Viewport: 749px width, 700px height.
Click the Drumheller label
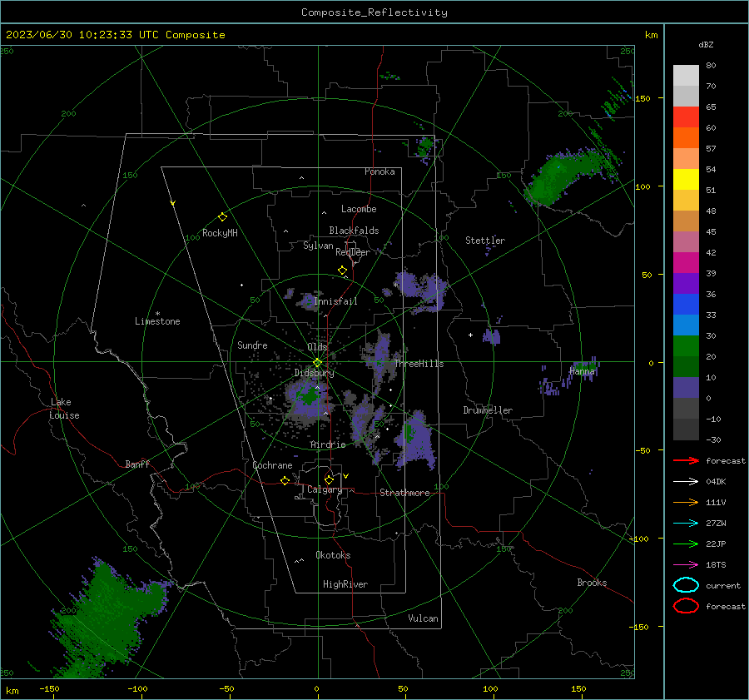pyautogui.click(x=488, y=410)
